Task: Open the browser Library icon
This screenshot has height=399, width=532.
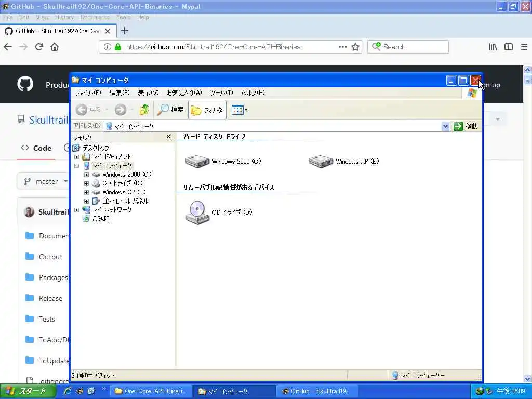Action: pos(493,47)
